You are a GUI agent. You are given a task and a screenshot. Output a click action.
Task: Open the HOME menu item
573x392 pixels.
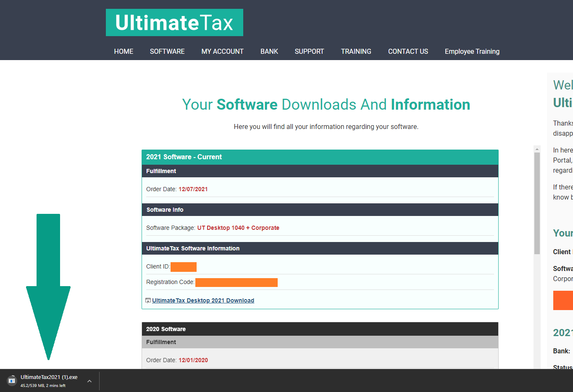pos(124,51)
